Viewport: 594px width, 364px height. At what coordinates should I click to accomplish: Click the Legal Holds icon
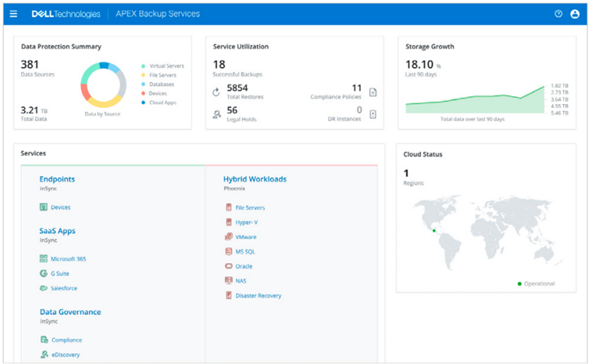pyautogui.click(x=216, y=114)
